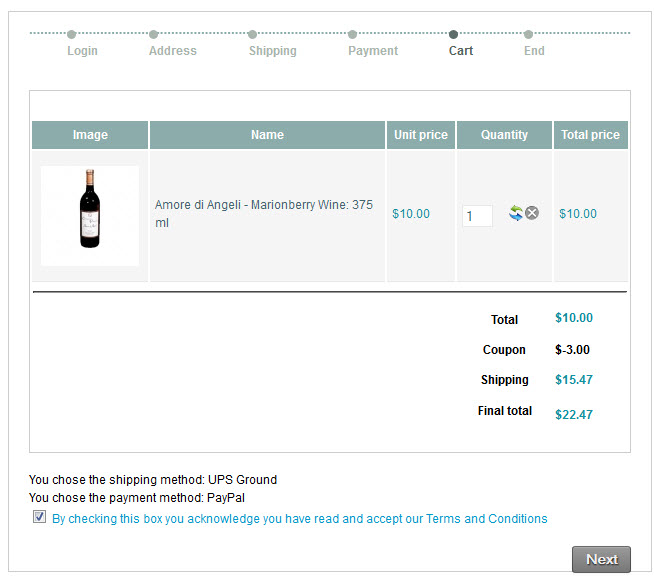Select the Cart checkout step
Viewport: 654px width, 579px height.
(x=461, y=51)
